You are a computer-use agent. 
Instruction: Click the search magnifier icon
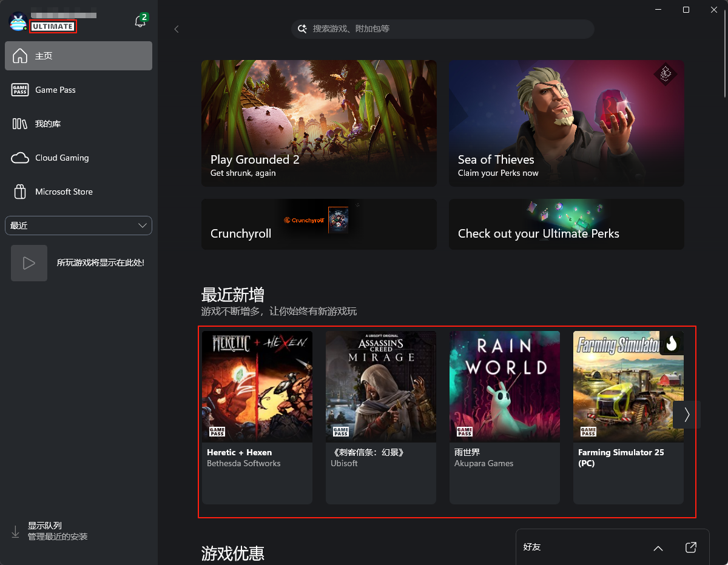point(303,28)
